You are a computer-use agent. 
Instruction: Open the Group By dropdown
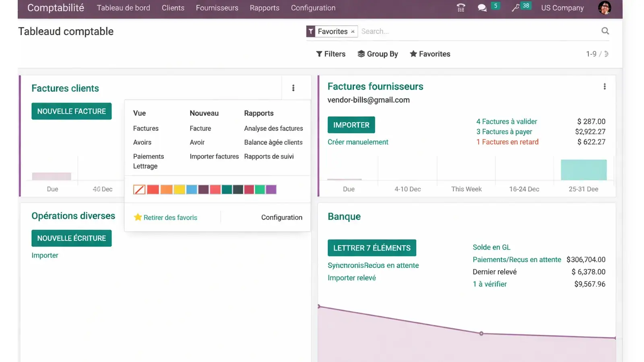(378, 53)
